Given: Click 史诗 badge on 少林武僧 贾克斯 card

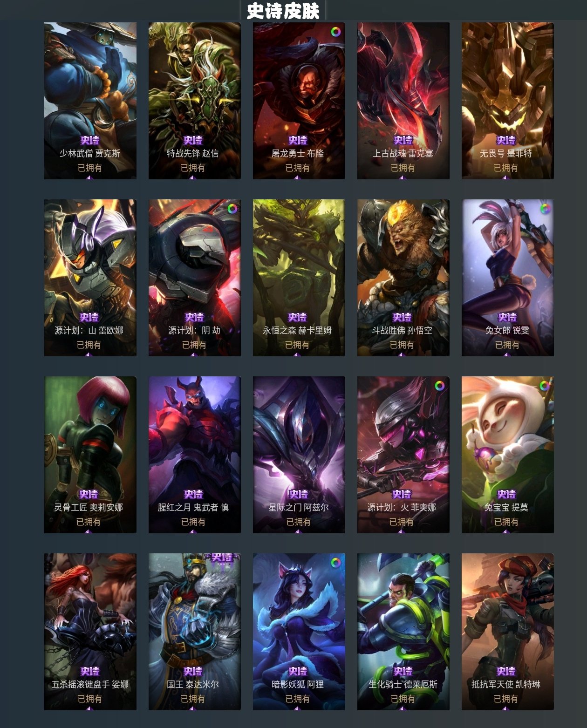Looking at the screenshot, I should (x=90, y=140).
